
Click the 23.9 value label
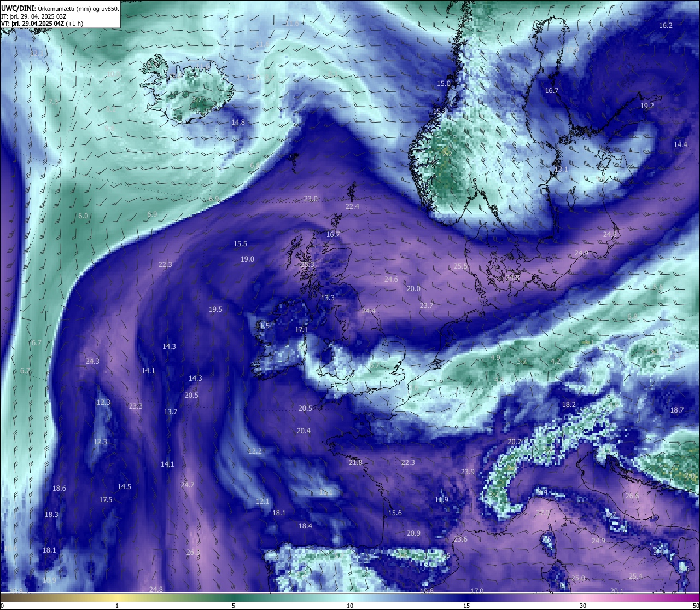pos(468,472)
